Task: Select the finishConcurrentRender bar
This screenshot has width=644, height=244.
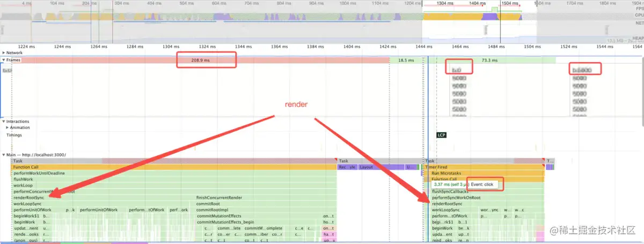Action: tap(265, 198)
